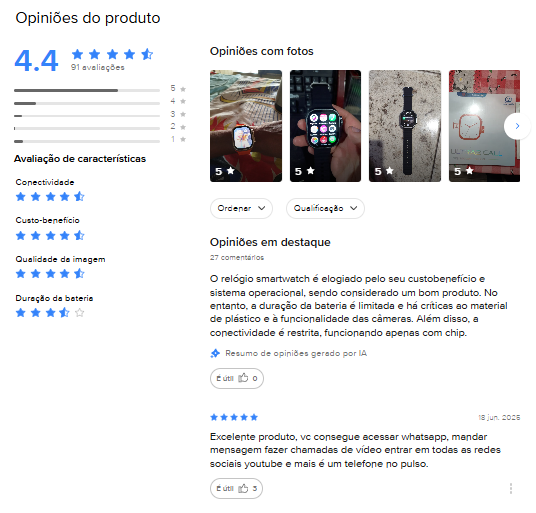Filter reviews by the 5 star bar
Viewport: 536px width, 513px height.
tap(100, 90)
